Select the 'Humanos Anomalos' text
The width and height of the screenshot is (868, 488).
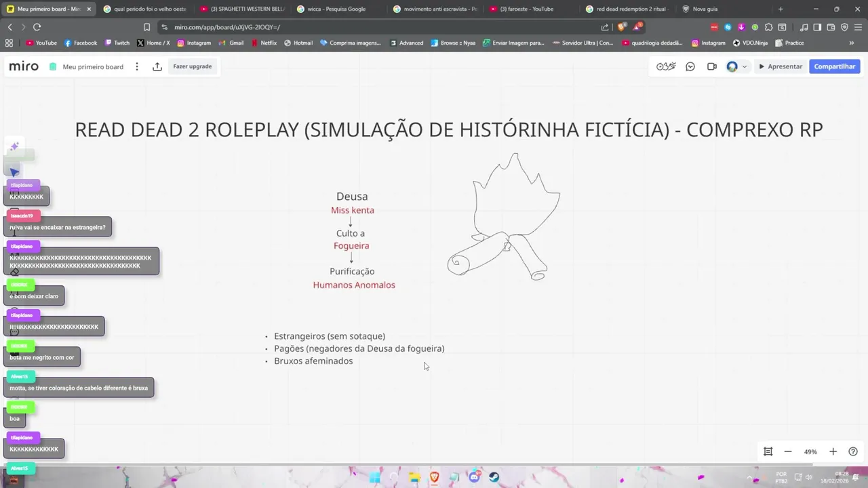tap(354, 285)
